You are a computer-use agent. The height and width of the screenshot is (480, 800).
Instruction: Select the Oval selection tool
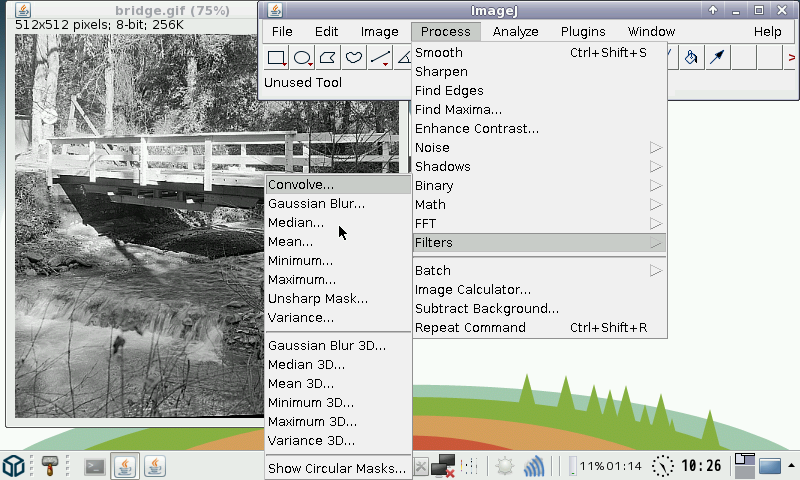point(303,57)
